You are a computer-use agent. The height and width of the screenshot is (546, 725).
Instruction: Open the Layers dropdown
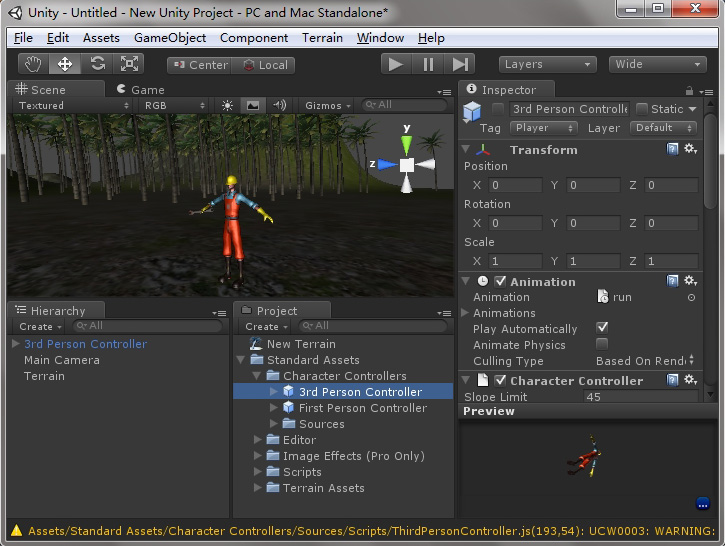547,64
